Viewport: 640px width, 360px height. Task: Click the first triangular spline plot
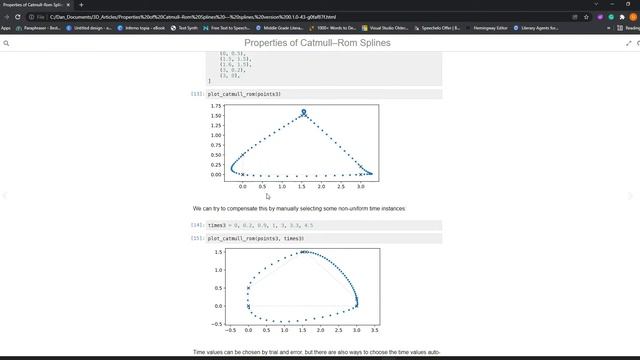click(295, 146)
